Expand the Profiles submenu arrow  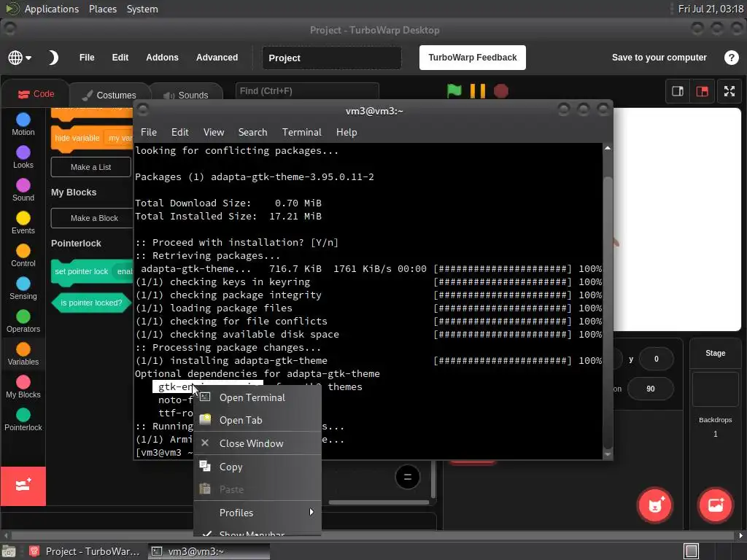311,512
